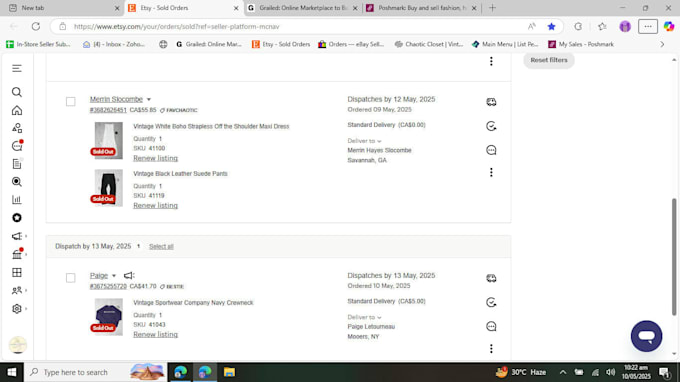The image size is (680, 382).
Task: Click postage label icon for Merrin Slocombe order
Action: point(491,102)
